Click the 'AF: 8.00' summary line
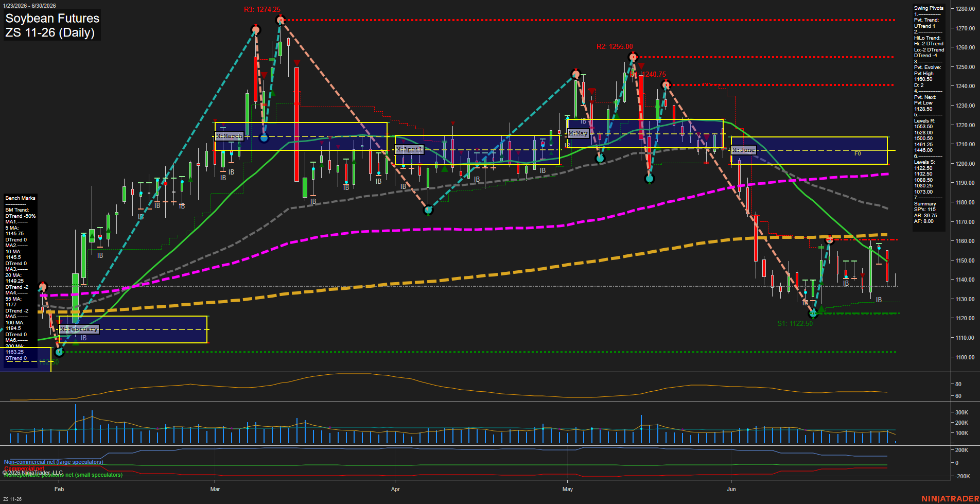Screen dimensions: 980x504 (x=924, y=221)
